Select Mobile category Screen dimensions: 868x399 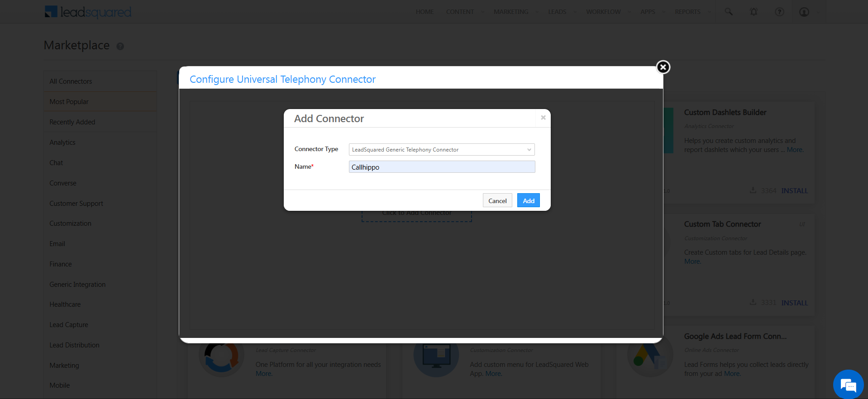[100, 385]
